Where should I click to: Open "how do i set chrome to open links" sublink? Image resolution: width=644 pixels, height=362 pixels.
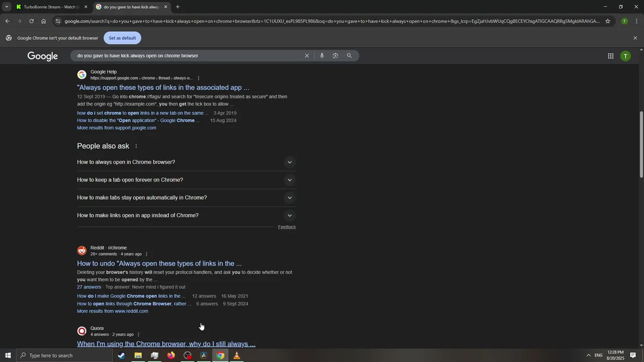pos(142,113)
